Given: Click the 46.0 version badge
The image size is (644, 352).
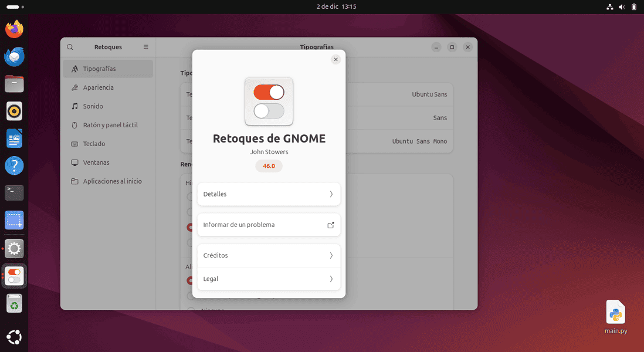Looking at the screenshot, I should 269,166.
